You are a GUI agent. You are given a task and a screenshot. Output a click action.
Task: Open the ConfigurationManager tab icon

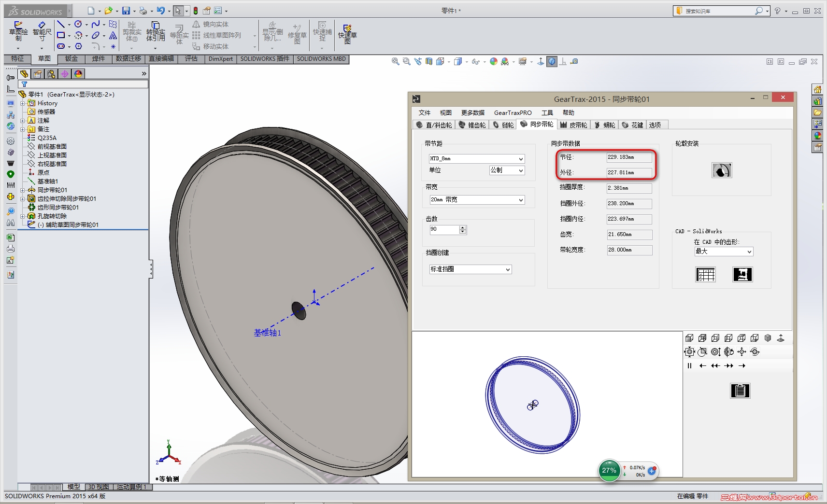pyautogui.click(x=51, y=74)
